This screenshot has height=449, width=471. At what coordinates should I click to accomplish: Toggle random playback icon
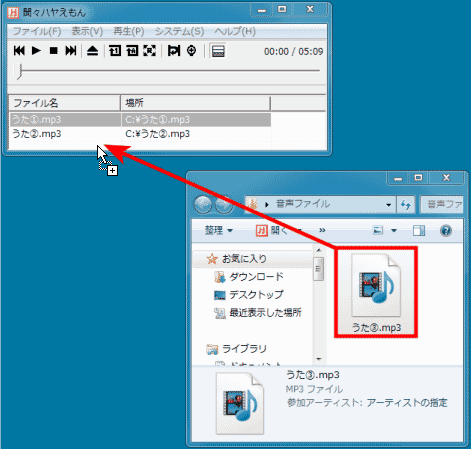click(x=149, y=51)
